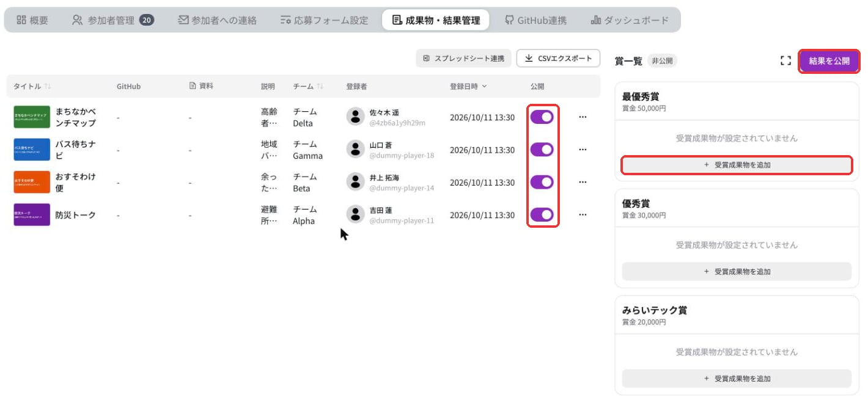Toggle 公開 switch for バス待ちナビ

(x=542, y=150)
